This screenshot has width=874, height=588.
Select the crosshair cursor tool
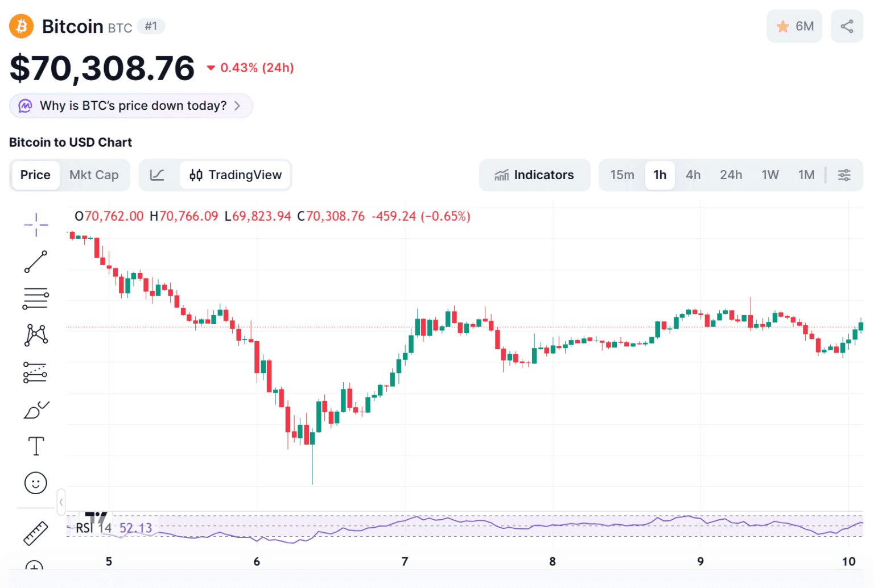pos(36,225)
